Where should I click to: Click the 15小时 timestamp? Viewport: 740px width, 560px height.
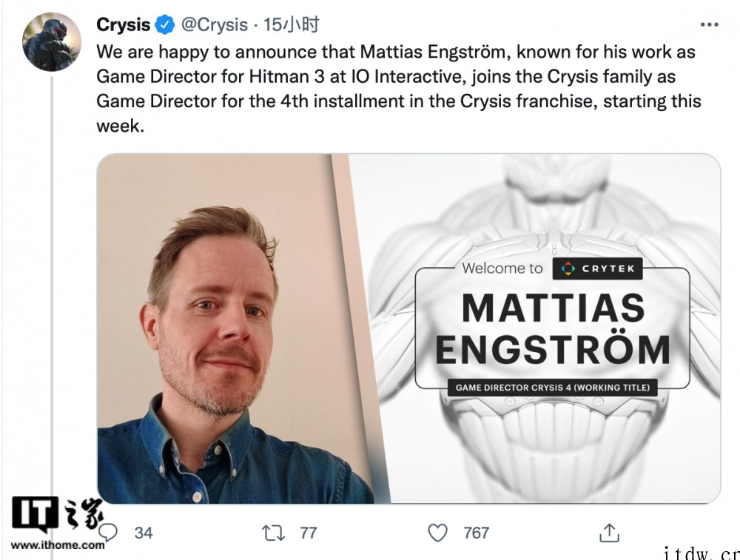[291, 24]
